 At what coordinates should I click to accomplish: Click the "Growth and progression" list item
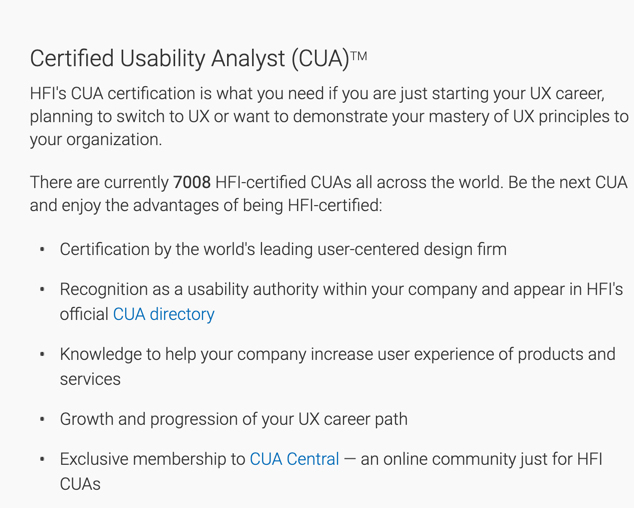(233, 419)
